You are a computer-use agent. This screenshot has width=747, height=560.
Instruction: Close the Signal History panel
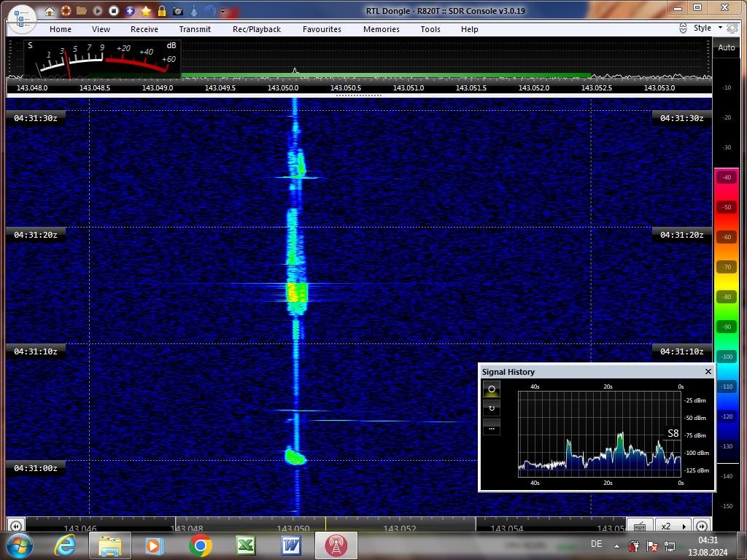click(708, 371)
